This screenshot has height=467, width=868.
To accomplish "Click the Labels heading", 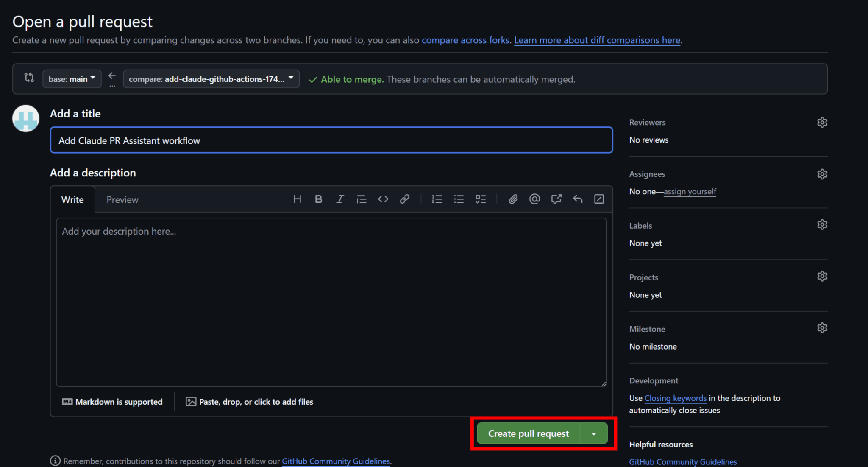I will 640,226.
